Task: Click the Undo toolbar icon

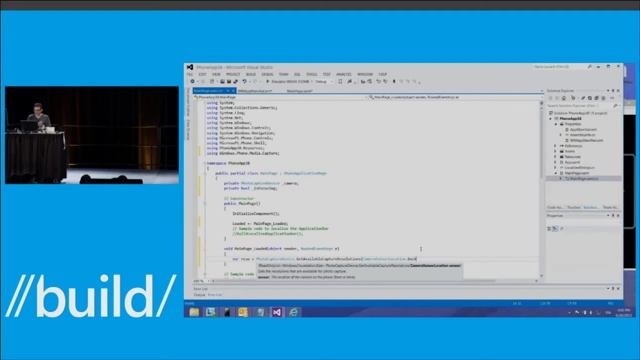Action: 244,82
